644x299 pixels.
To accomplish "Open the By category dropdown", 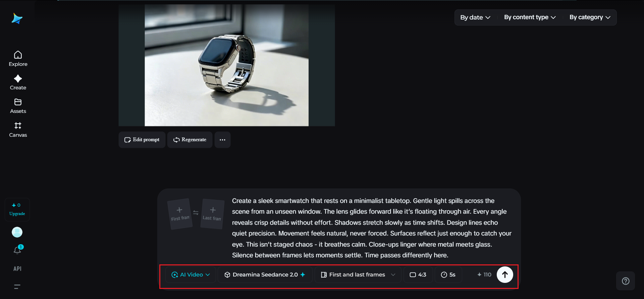I will [590, 17].
